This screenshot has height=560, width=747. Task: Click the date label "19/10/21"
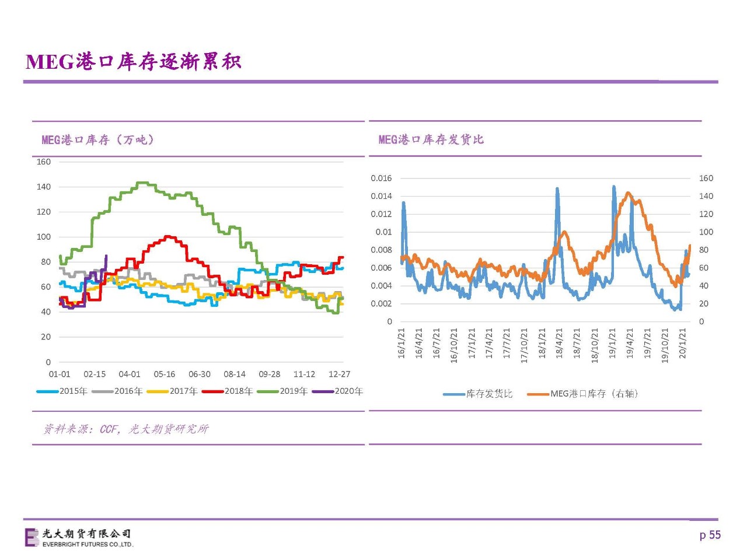tap(665, 346)
